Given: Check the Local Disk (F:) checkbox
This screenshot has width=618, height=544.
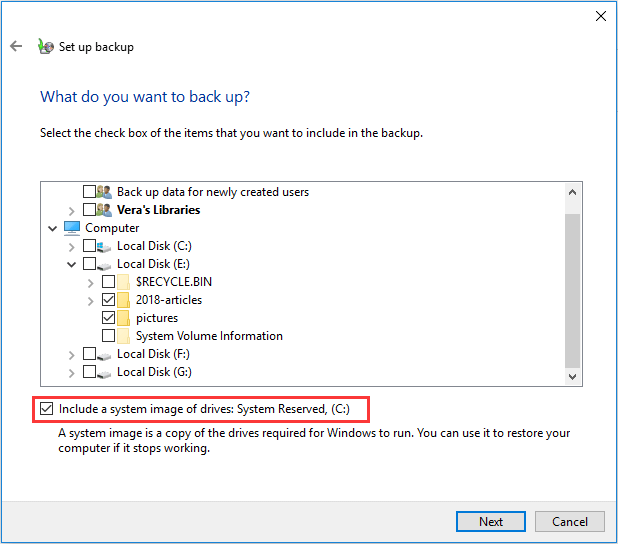Looking at the screenshot, I should click(x=89, y=354).
